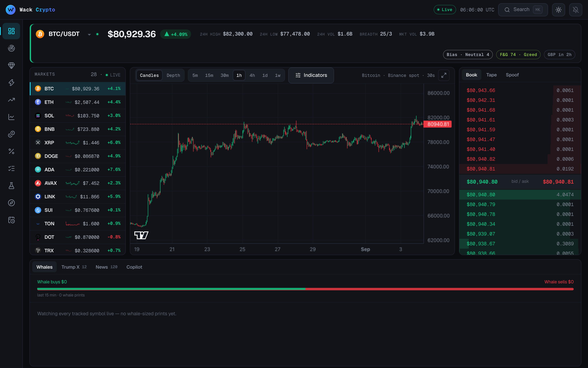Image resolution: width=588 pixels, height=368 pixels.
Task: Open the News tab
Action: [106, 267]
